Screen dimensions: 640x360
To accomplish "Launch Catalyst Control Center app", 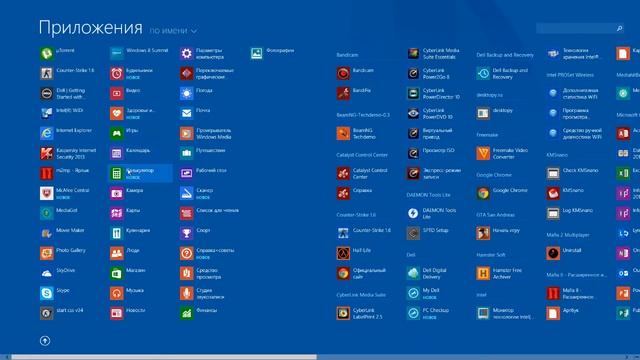I will [x=362, y=173].
